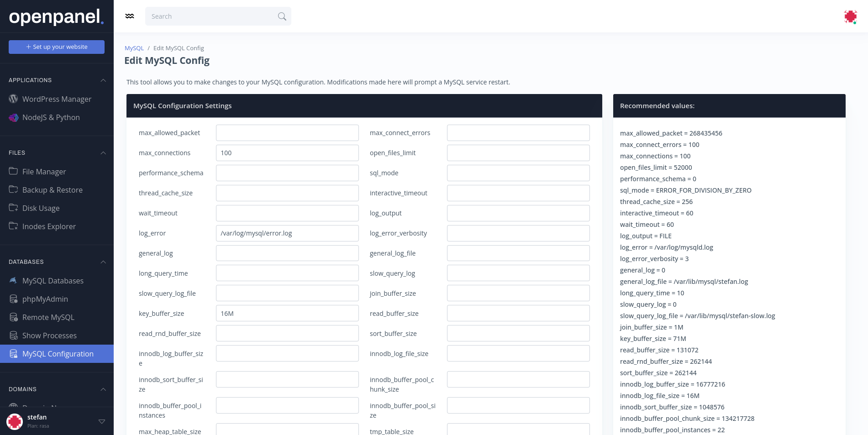Viewport: 868px width, 435px height.
Task: Click the long_query_time input field
Action: click(x=287, y=273)
